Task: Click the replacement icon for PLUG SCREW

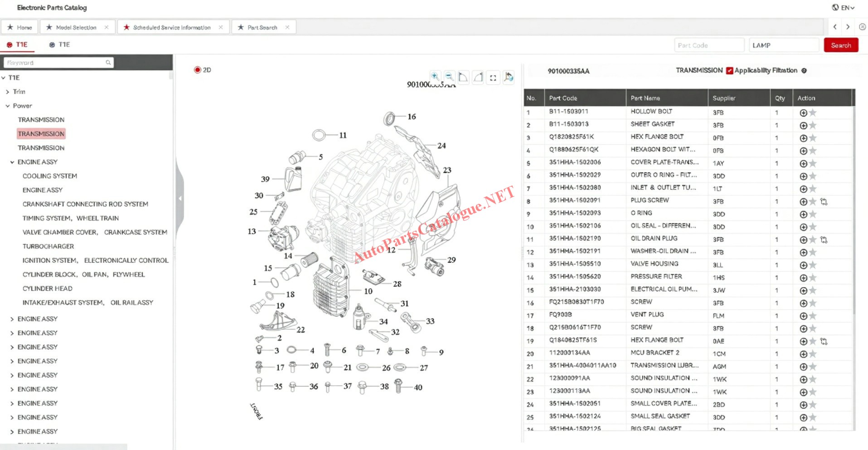Action: 824,202
